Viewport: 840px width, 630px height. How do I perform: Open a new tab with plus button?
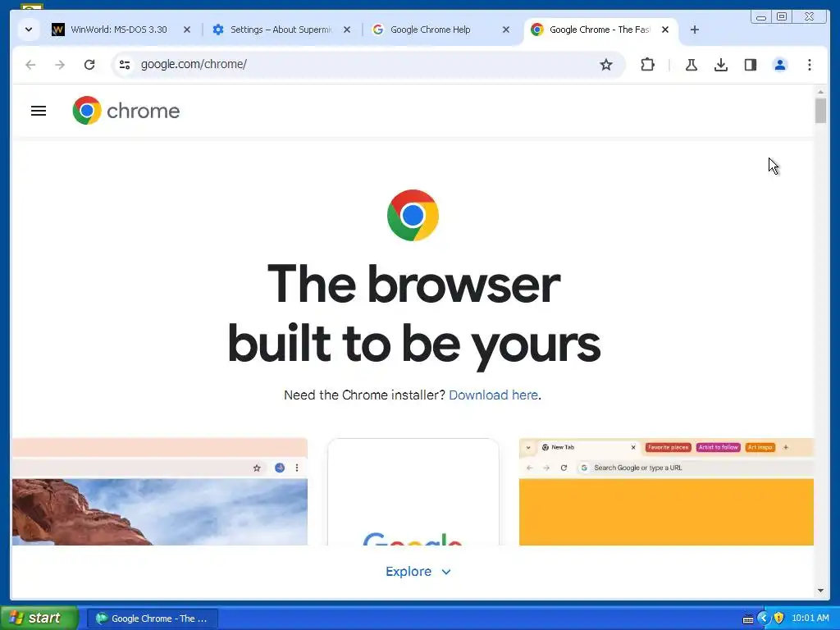point(695,30)
